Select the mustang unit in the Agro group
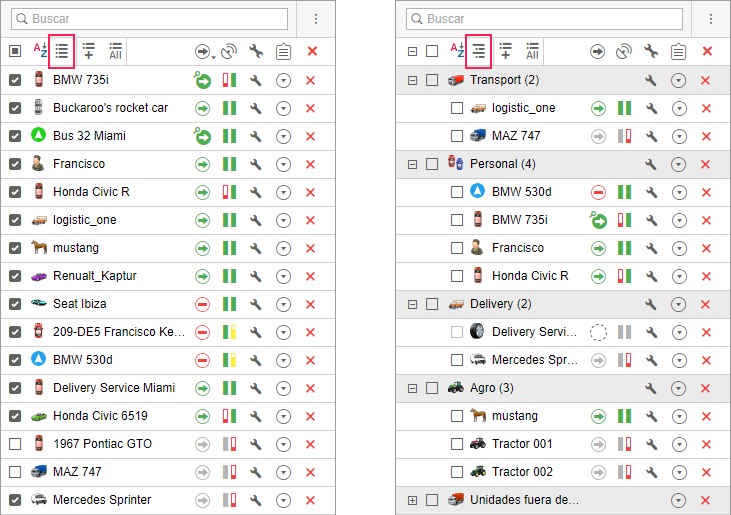 [x=515, y=416]
